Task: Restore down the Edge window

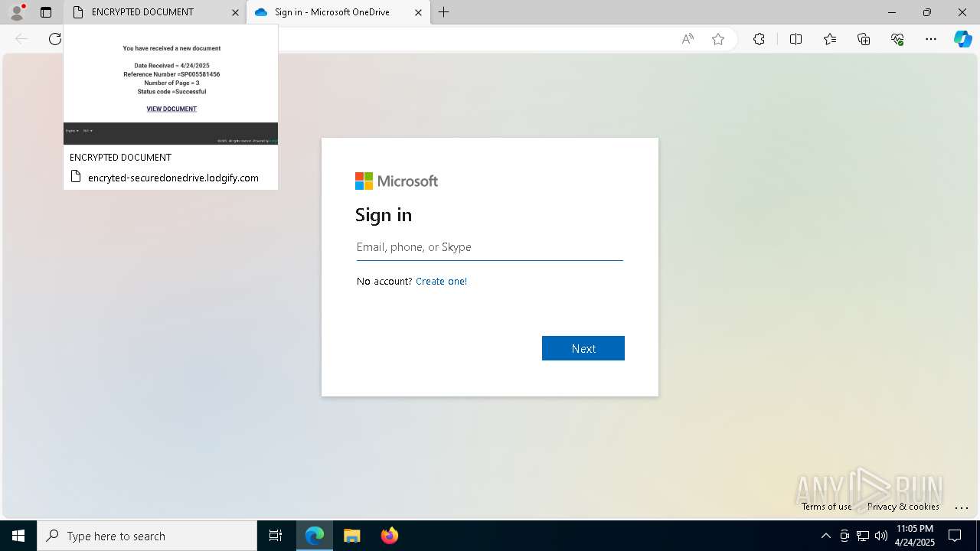Action: 927,12
